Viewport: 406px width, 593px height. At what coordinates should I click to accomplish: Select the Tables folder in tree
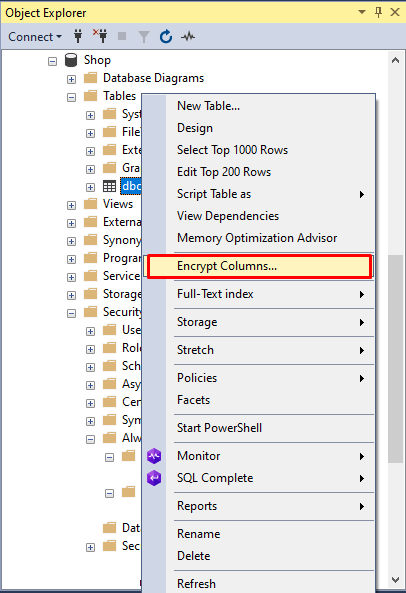(119, 96)
